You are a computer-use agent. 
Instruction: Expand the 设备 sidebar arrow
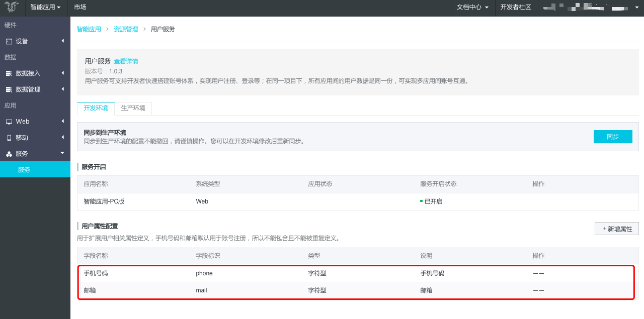(x=63, y=41)
